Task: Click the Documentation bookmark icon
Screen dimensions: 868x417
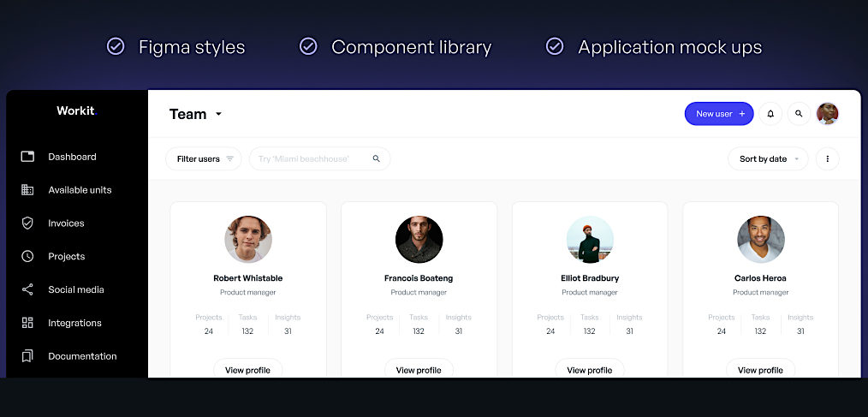Action: pos(27,356)
